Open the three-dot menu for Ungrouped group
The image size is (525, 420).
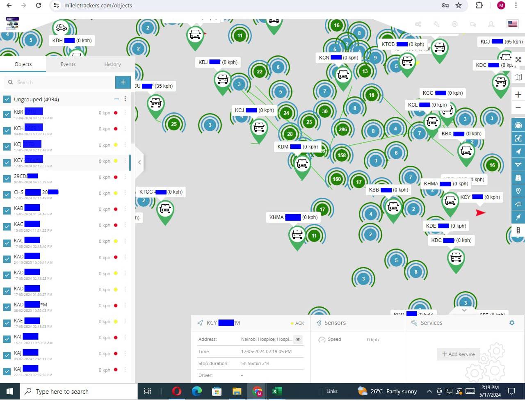point(125,99)
